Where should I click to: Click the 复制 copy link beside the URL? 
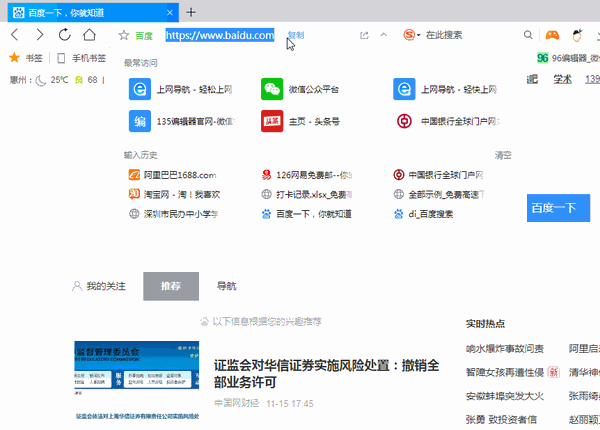click(296, 35)
